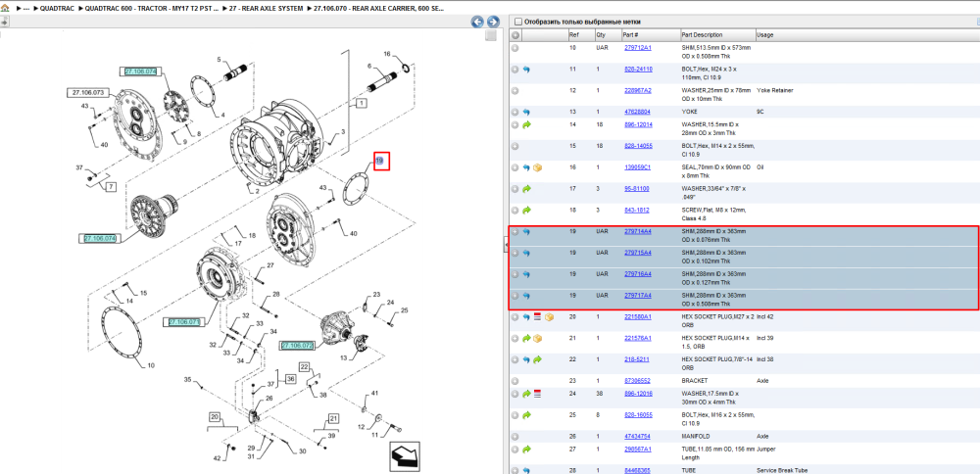Click the green arrow icon for 218-5211

[537, 359]
